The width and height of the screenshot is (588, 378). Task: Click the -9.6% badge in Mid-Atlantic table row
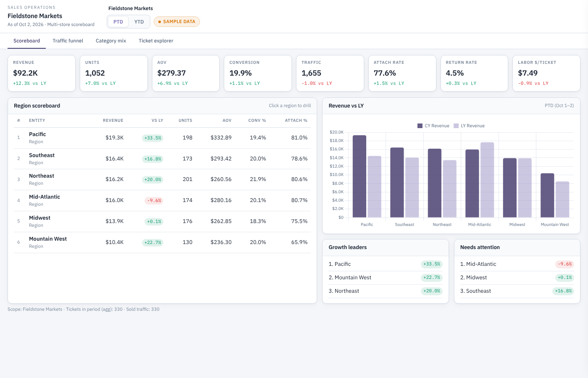coord(154,200)
